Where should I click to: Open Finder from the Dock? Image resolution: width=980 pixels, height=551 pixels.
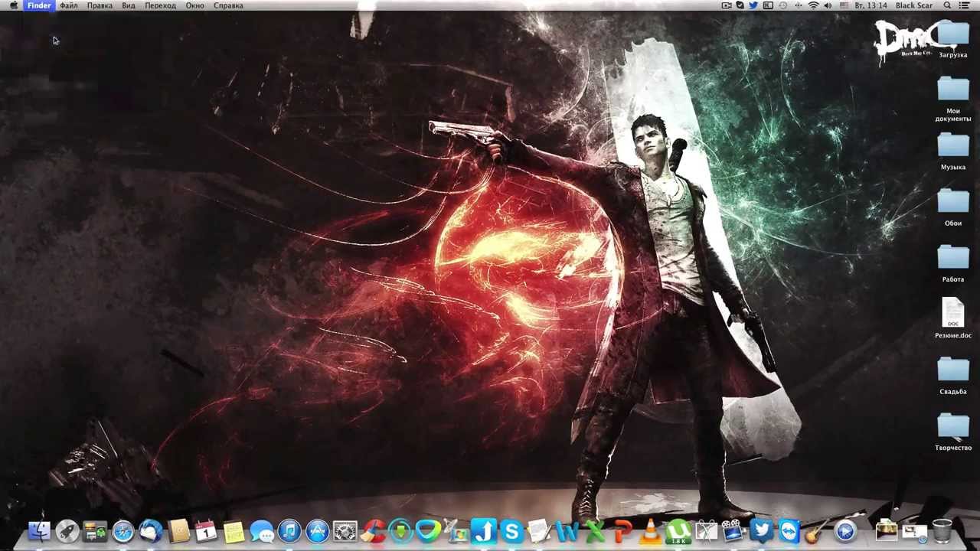(x=39, y=531)
